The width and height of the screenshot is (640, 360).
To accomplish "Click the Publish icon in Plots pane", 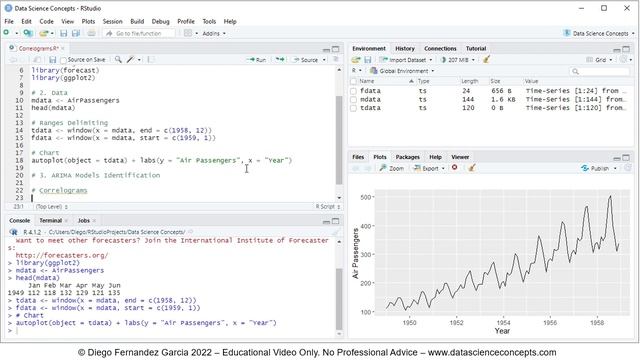I will pyautogui.click(x=585, y=168).
